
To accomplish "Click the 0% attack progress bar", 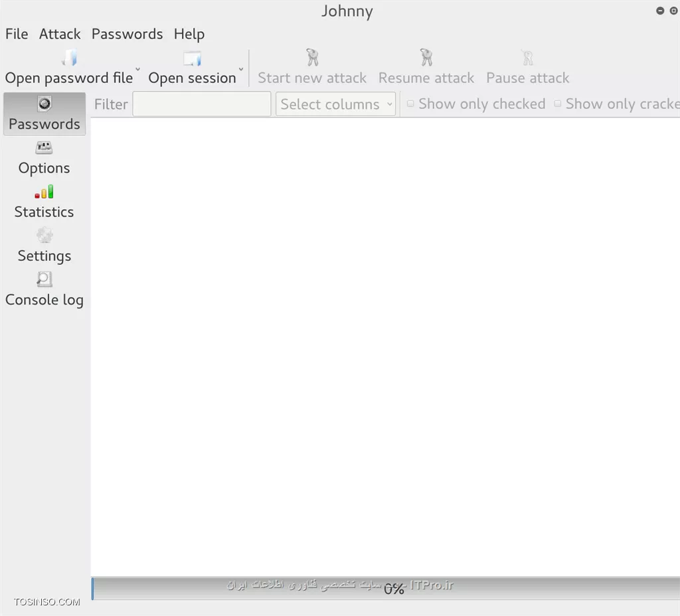I will pos(386,589).
